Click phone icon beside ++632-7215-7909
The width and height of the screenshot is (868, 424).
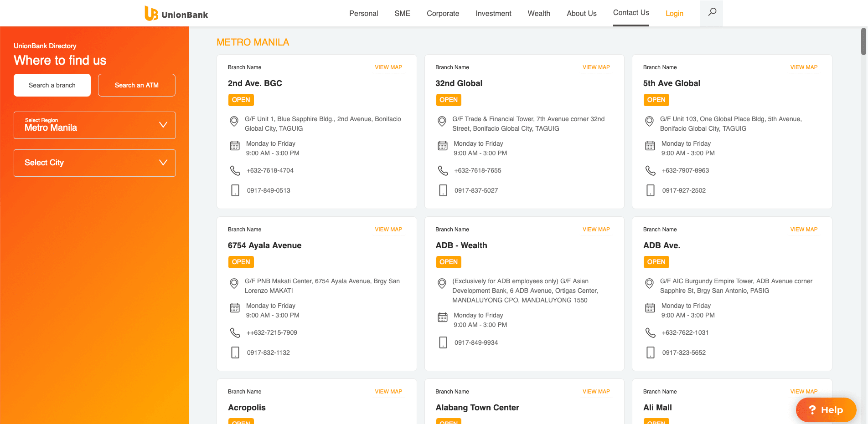pos(235,333)
